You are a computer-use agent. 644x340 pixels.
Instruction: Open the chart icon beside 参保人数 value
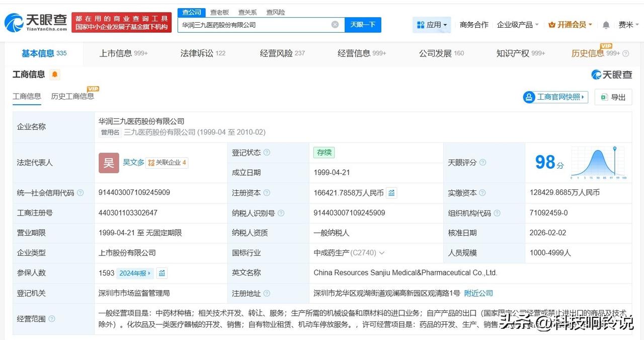162,273
